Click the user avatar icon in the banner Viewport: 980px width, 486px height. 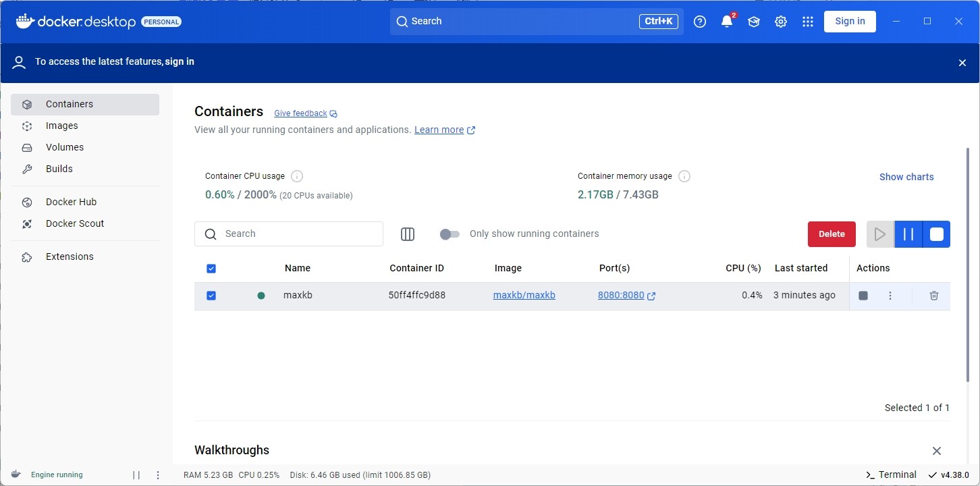(x=19, y=63)
